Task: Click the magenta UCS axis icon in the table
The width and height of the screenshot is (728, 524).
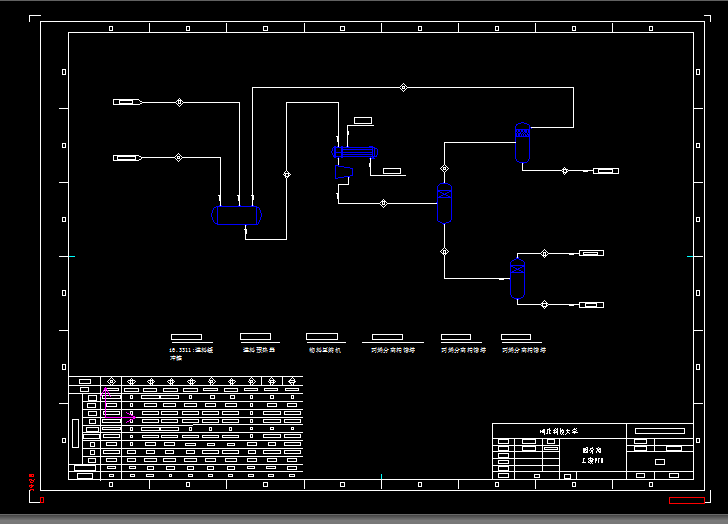Action: (x=117, y=404)
